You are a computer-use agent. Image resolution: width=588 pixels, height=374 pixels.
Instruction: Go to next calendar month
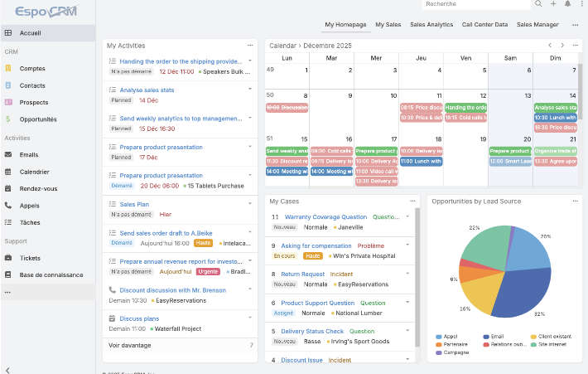[x=562, y=46]
